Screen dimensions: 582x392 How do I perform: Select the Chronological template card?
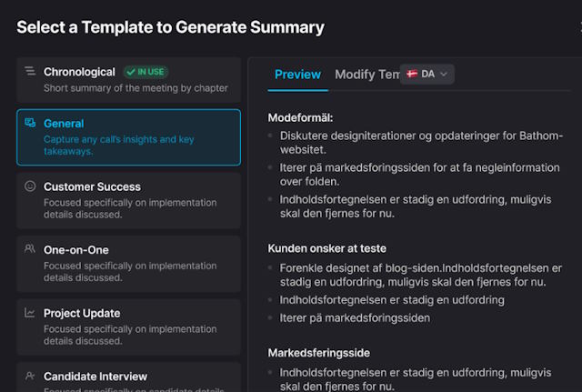[128, 80]
